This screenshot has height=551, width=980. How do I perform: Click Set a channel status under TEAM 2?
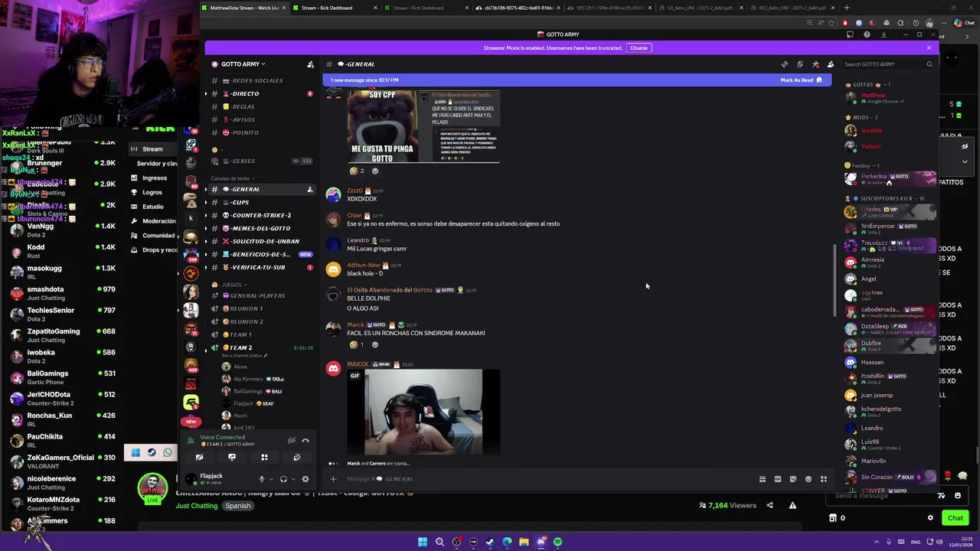pyautogui.click(x=244, y=356)
